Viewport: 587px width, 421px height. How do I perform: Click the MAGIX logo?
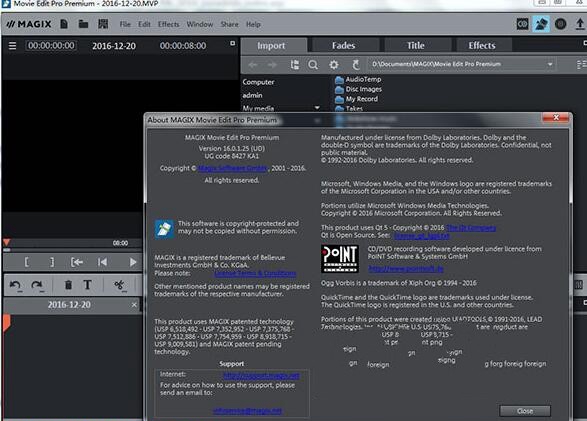[29, 24]
